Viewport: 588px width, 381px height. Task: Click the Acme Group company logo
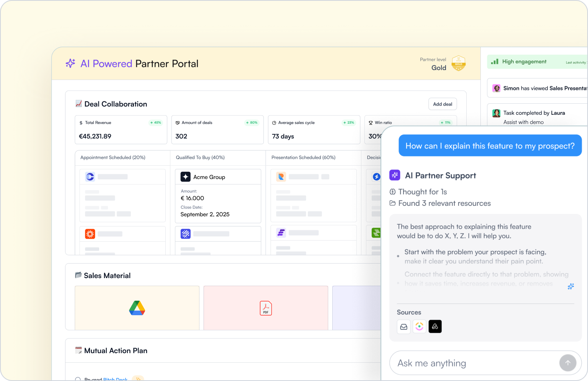click(185, 176)
